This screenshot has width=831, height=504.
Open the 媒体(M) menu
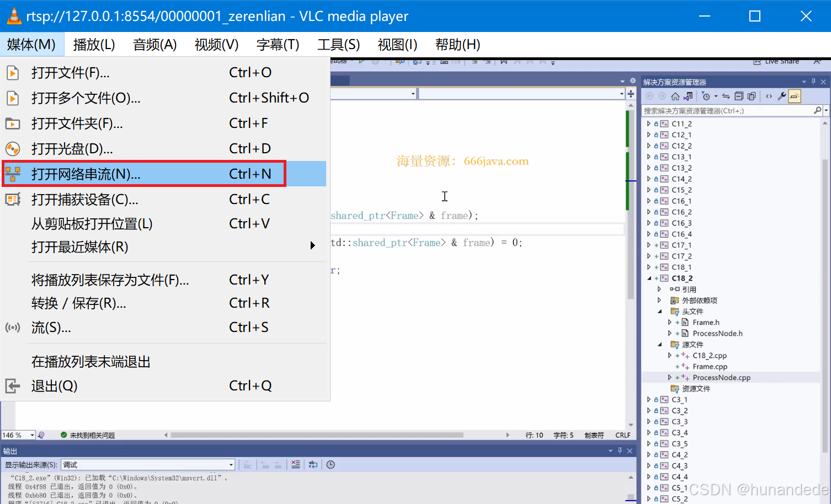pos(31,45)
